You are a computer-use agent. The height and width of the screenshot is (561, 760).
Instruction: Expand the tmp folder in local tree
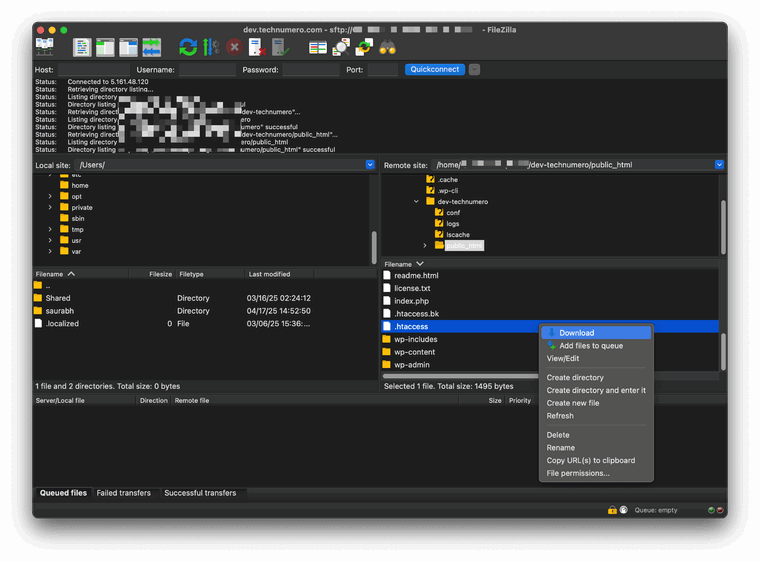click(50, 229)
